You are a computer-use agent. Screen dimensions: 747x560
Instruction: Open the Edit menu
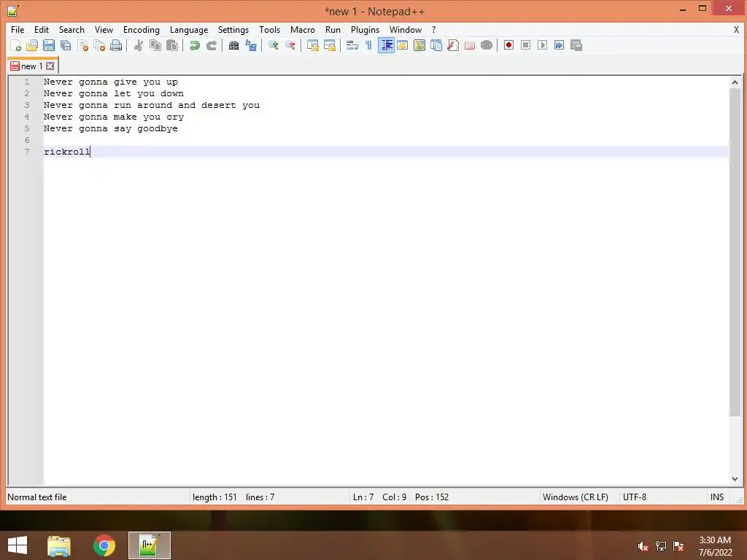42,29
